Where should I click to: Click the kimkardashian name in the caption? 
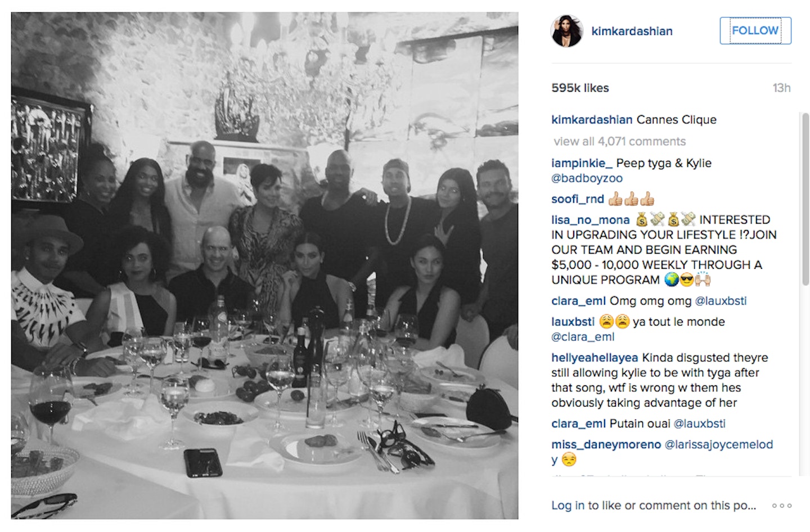(592, 120)
